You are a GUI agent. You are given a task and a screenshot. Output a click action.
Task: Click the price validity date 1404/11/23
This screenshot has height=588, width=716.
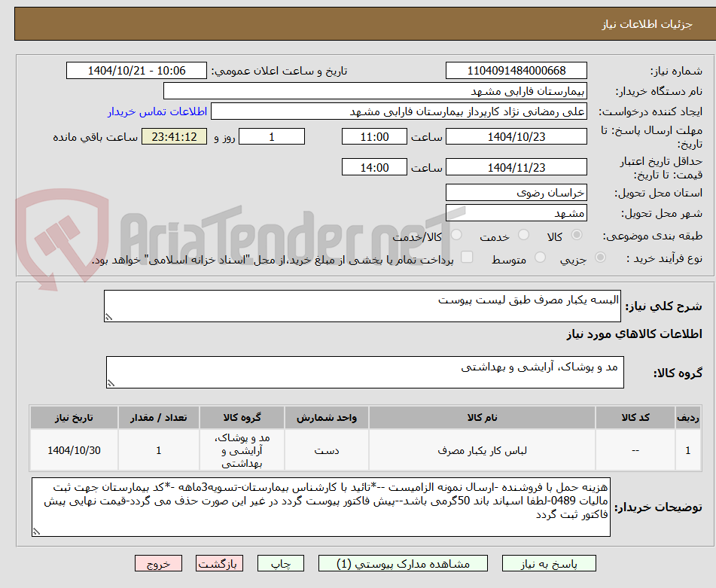(516, 167)
